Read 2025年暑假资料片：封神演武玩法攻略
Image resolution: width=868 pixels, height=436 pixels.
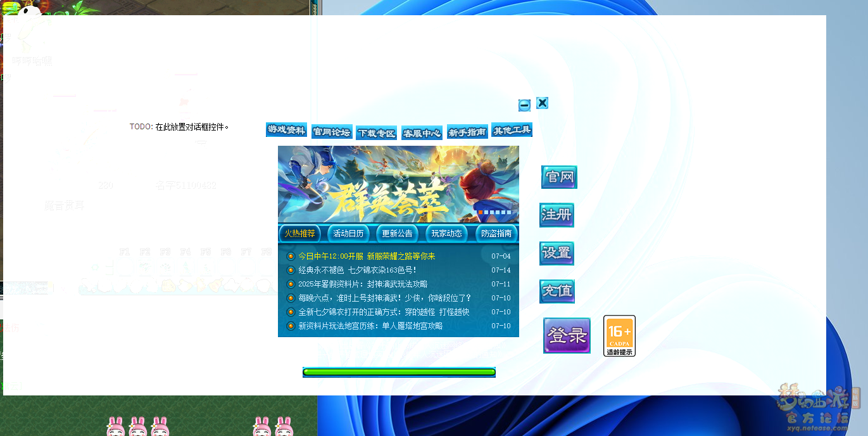[x=363, y=284]
